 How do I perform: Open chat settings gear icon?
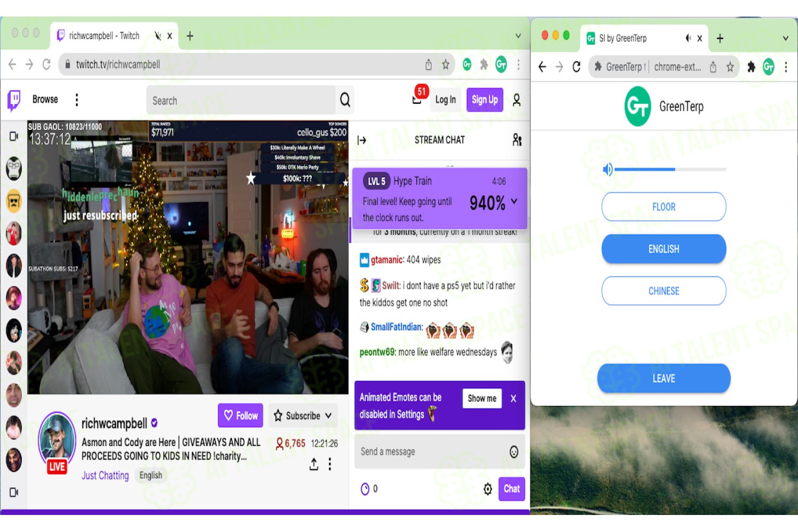point(488,489)
